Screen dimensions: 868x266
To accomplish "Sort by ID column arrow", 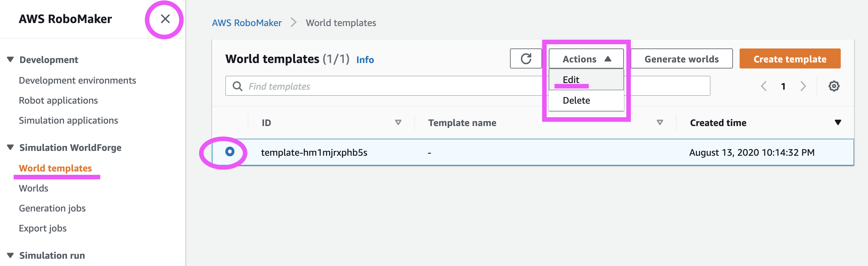I will coord(398,122).
